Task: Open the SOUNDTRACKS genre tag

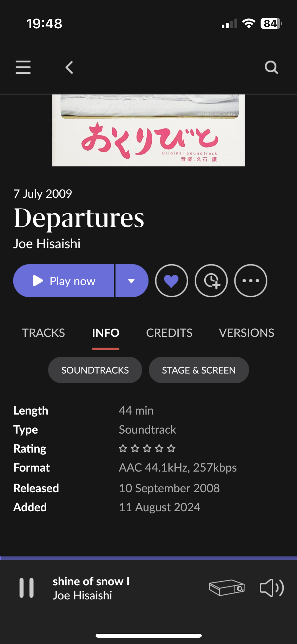Action: [95, 370]
